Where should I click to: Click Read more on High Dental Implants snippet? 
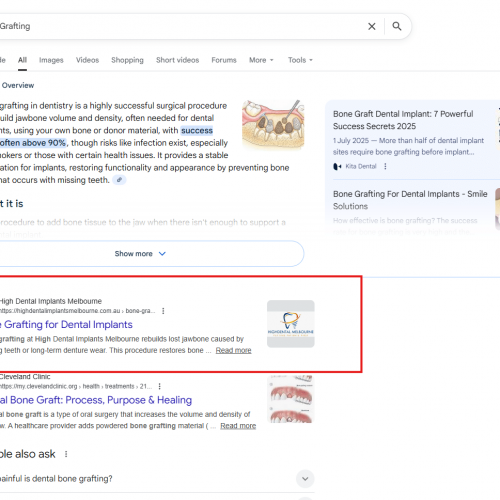point(233,350)
